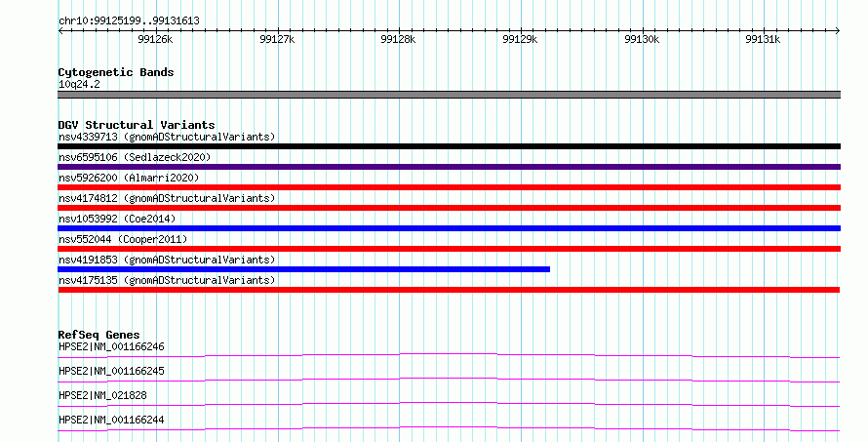Image resolution: width=868 pixels, height=442 pixels.
Task: Click the 99130k ruler tick label
Action: [642, 39]
